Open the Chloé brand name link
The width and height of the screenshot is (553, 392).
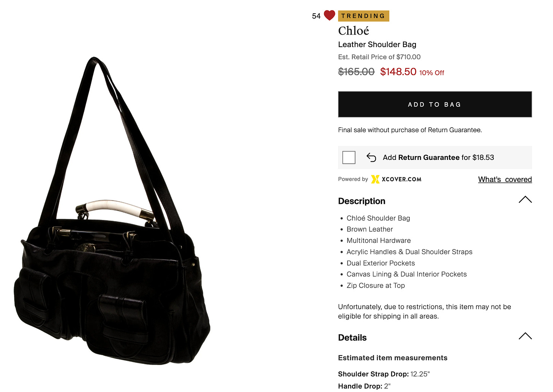[354, 30]
